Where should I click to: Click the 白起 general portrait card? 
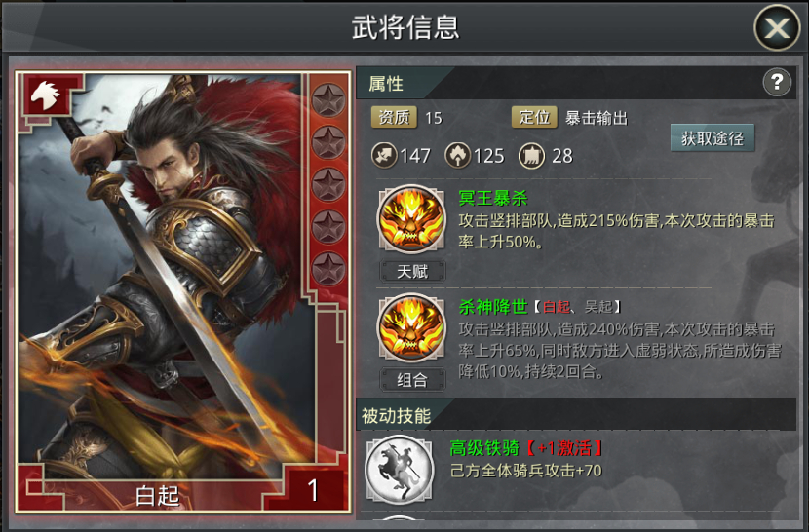(182, 291)
